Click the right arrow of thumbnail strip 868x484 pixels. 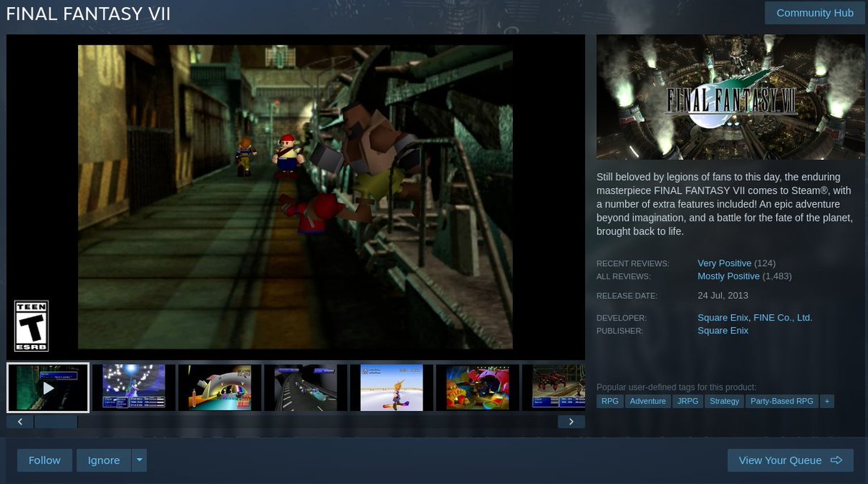pos(571,421)
